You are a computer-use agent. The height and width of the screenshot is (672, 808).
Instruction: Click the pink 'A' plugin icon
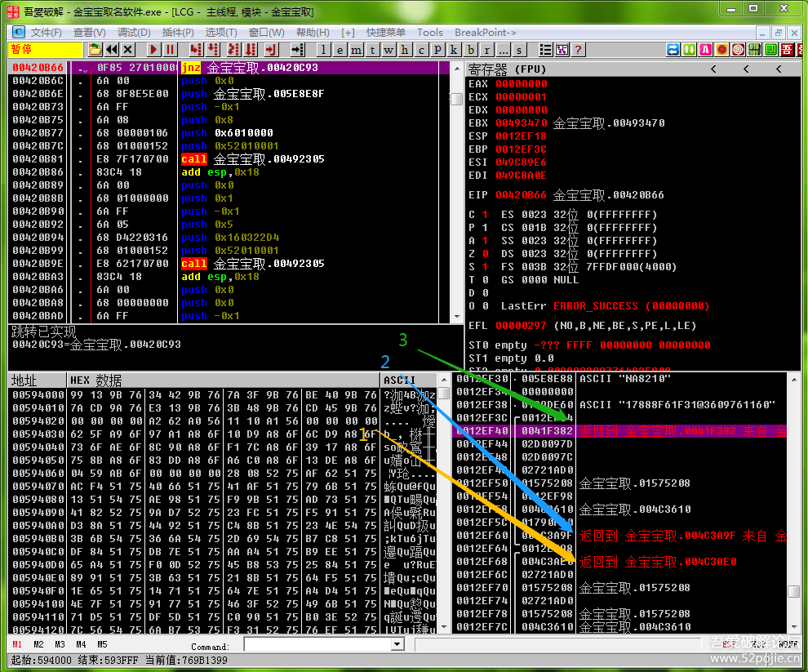[705, 50]
